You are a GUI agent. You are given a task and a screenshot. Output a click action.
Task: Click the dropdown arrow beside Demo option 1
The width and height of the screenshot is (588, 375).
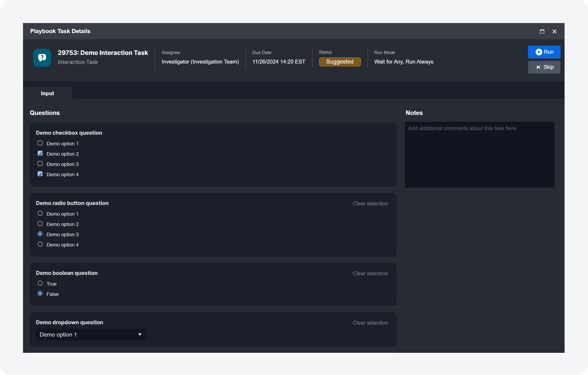pos(140,334)
